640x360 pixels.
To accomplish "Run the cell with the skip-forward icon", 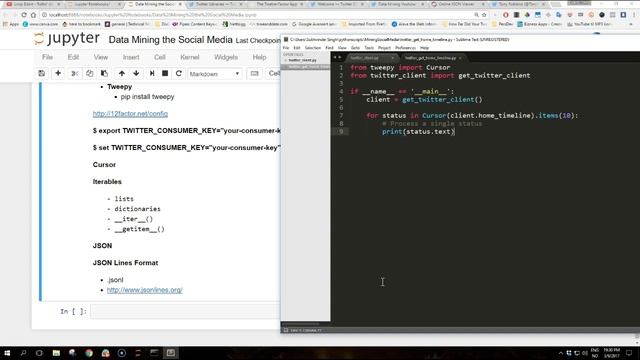I will coord(152,73).
